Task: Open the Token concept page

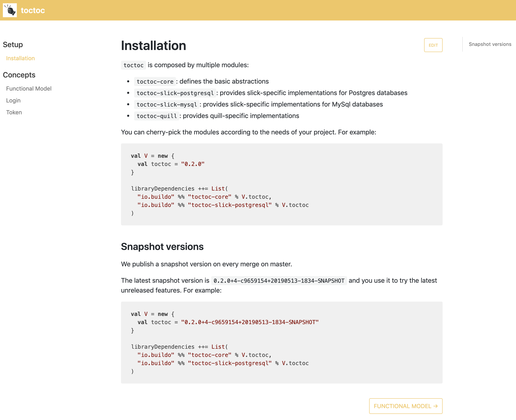Action: (14, 112)
